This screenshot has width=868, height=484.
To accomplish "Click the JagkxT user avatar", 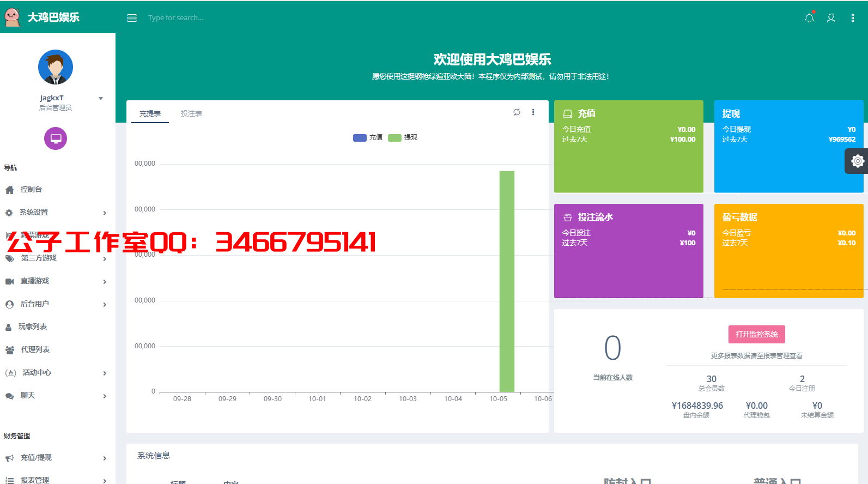I will [x=56, y=67].
